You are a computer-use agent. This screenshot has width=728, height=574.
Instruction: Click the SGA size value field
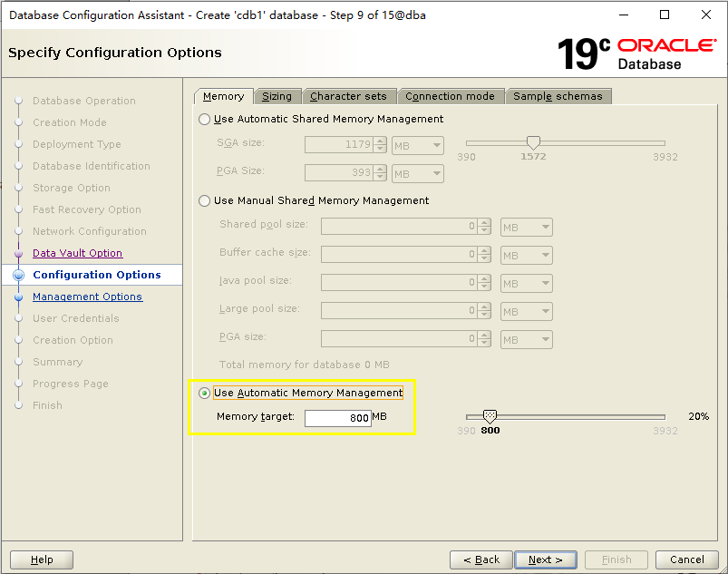[x=339, y=145]
